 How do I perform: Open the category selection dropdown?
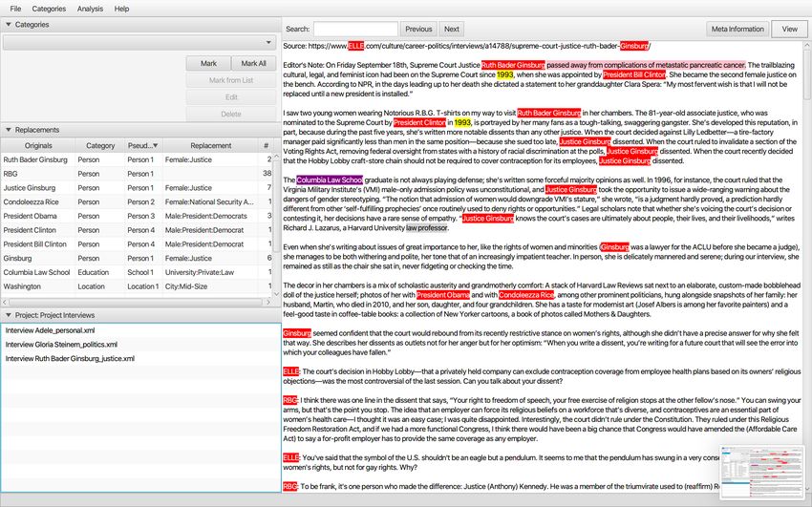click(139, 42)
